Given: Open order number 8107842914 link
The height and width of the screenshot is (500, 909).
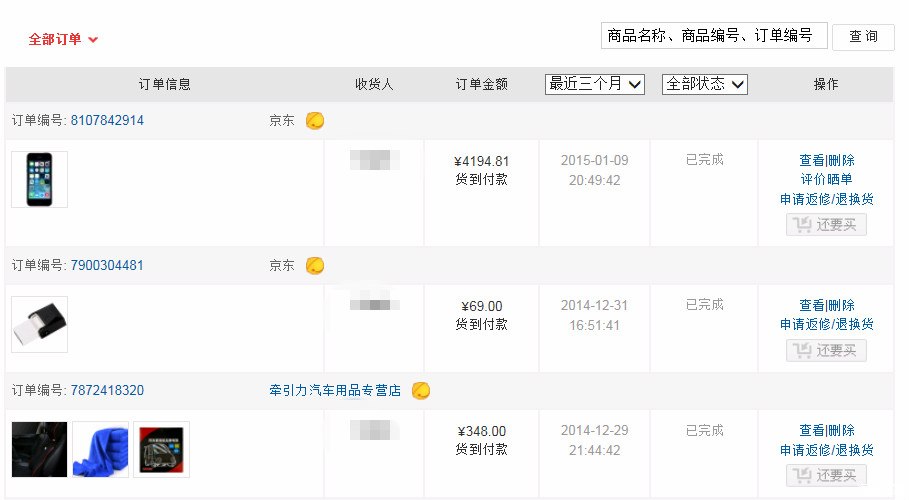Looking at the screenshot, I should click(107, 121).
